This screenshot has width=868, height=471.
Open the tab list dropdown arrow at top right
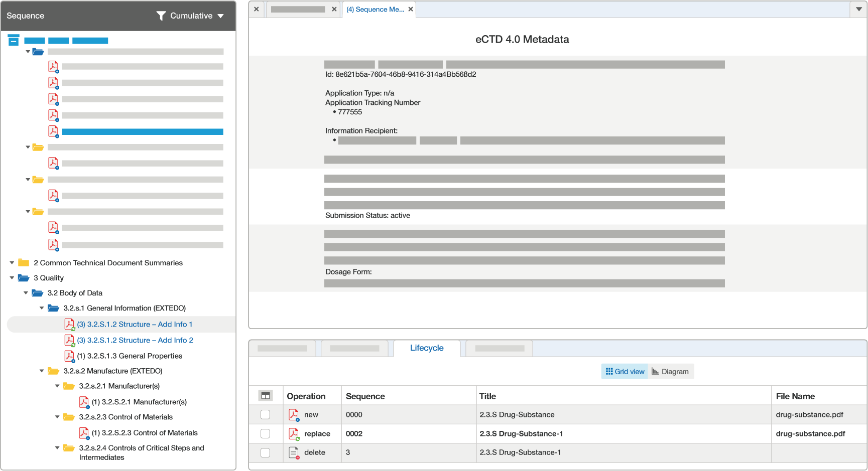(x=859, y=10)
